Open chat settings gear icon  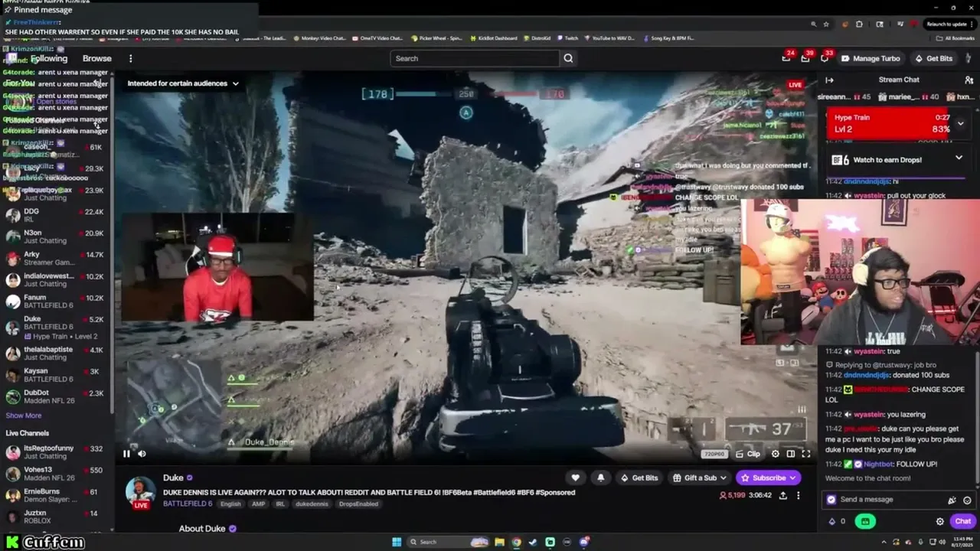[x=940, y=521]
